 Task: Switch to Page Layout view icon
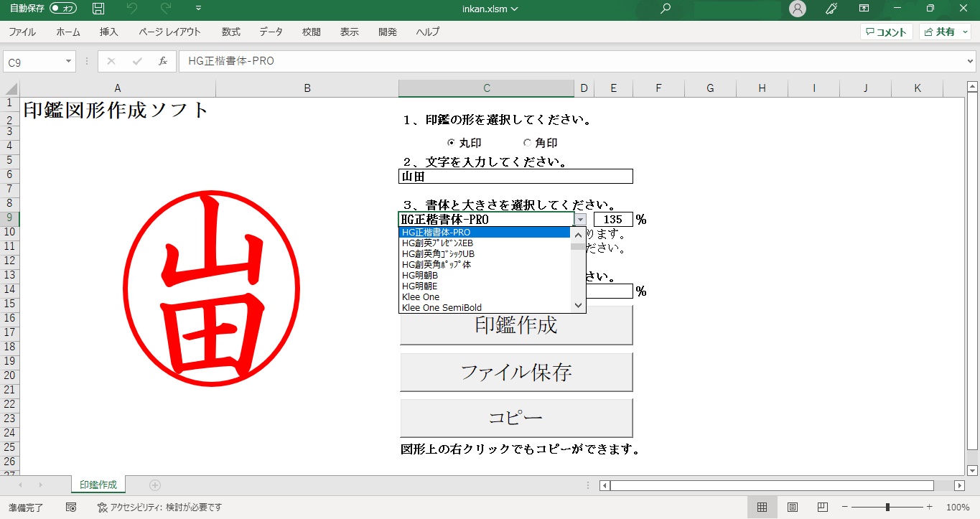pos(793,507)
